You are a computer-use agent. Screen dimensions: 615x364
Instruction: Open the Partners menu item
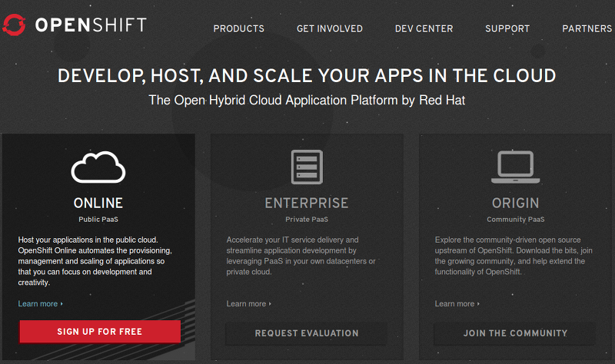point(587,28)
